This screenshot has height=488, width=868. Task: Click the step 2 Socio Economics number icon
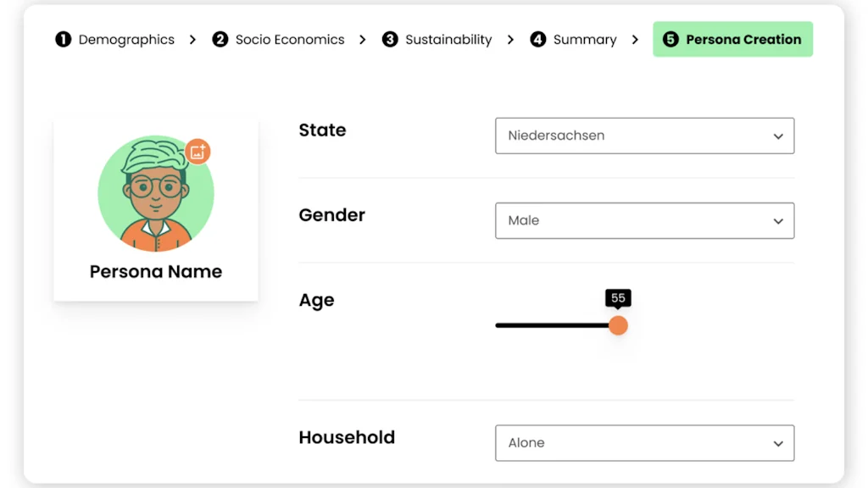click(221, 39)
